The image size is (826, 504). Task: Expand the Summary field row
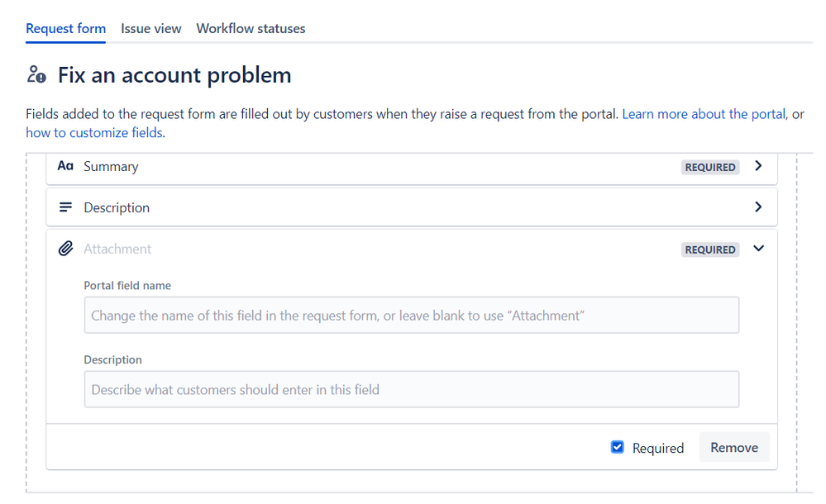(x=412, y=167)
